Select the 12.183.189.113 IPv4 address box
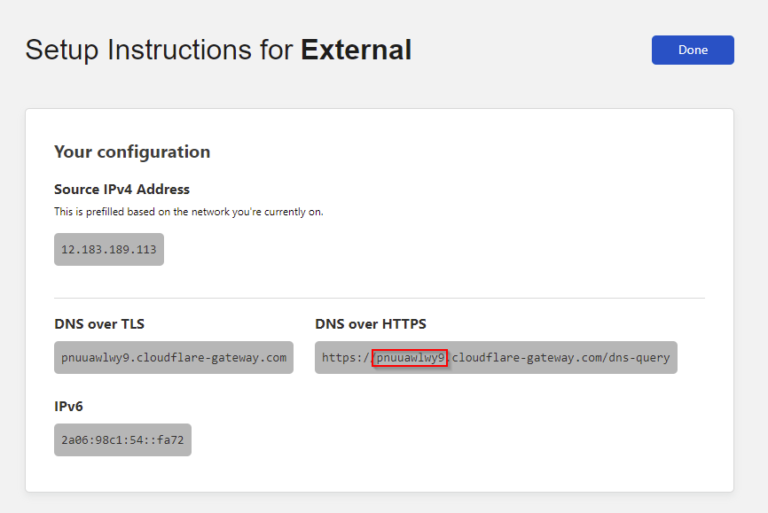768x513 pixels. click(x=109, y=250)
